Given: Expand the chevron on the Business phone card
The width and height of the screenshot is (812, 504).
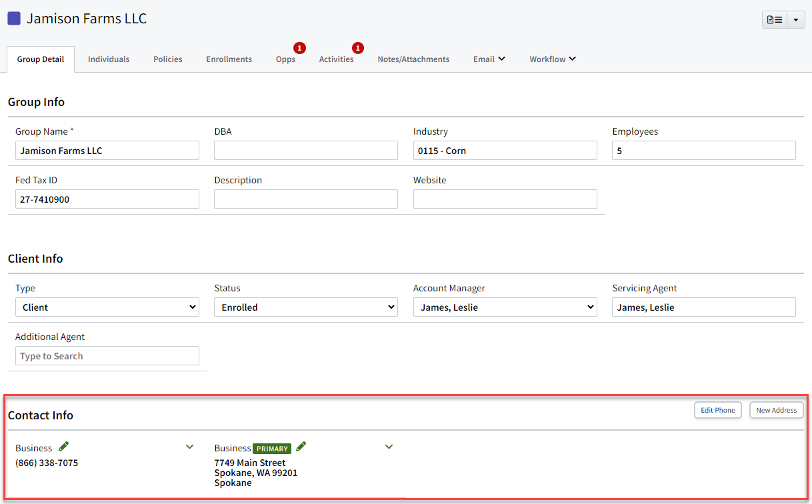Looking at the screenshot, I should click(x=189, y=447).
